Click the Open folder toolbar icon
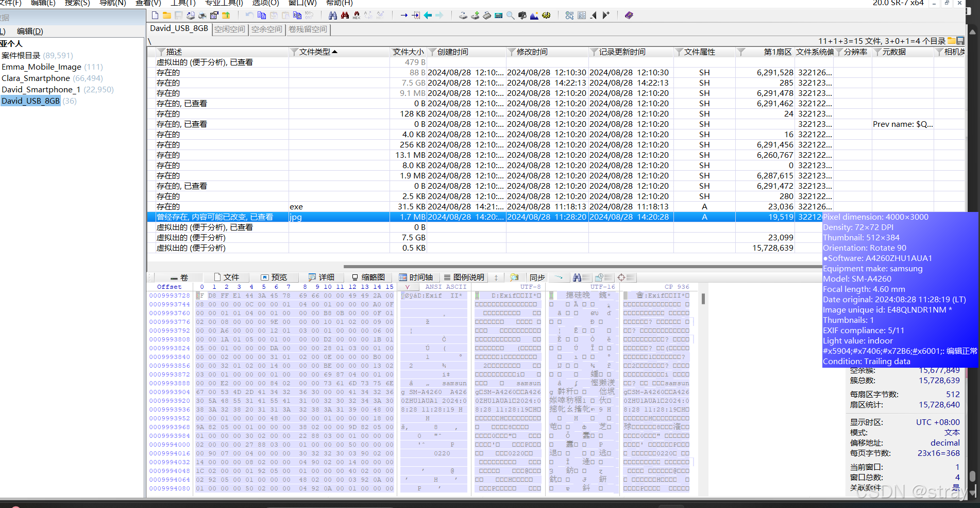Screen dimensions: 980x508 click(x=166, y=15)
